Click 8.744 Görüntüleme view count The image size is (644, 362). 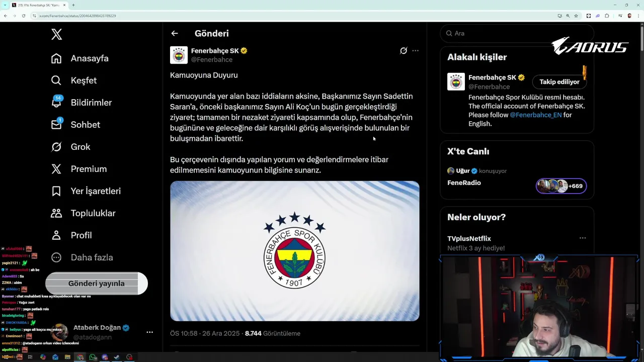point(273,333)
